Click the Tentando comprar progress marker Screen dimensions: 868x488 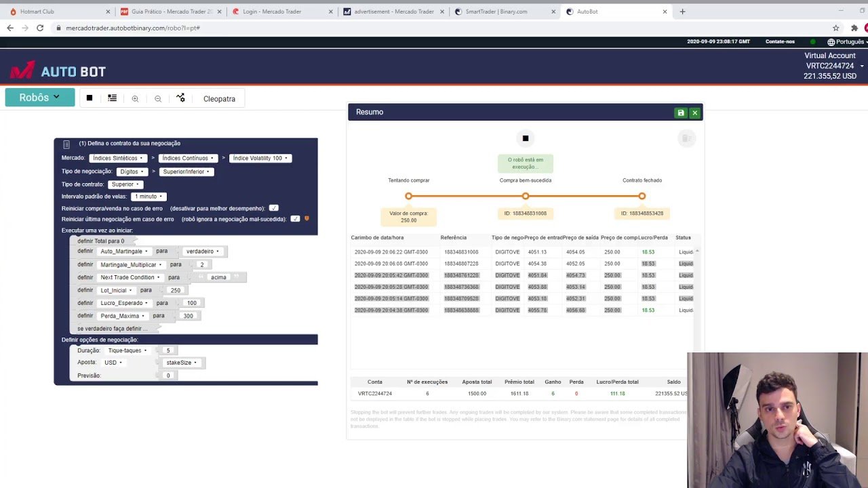(x=408, y=196)
